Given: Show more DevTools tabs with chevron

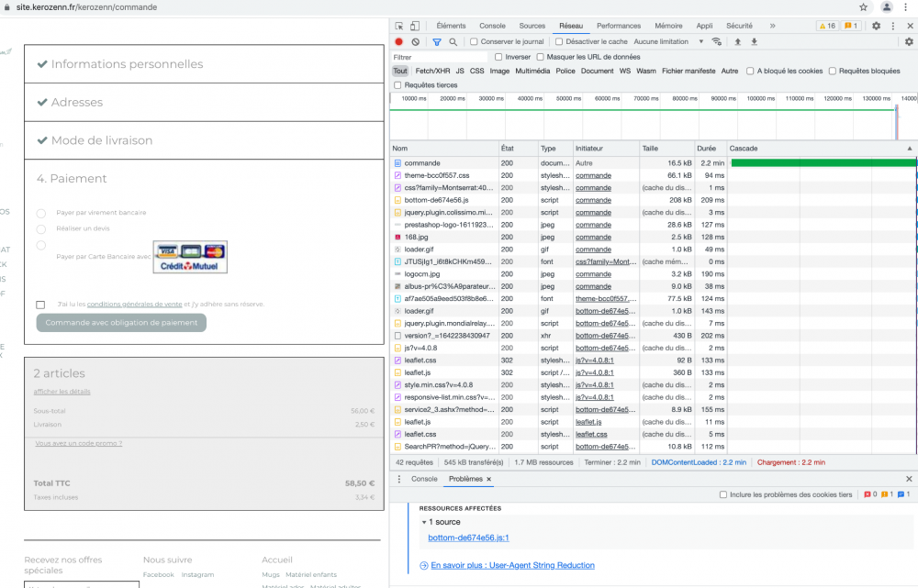Looking at the screenshot, I should pos(772,26).
